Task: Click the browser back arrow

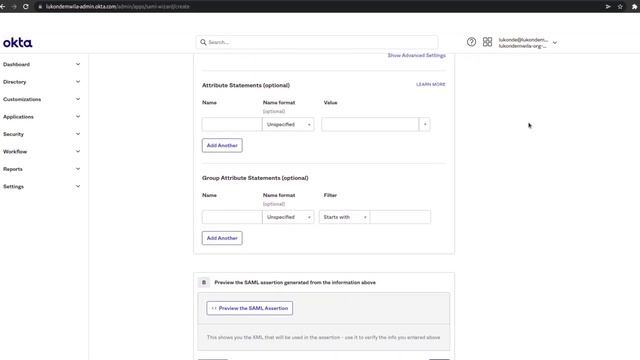Action: pyautogui.click(x=3, y=7)
